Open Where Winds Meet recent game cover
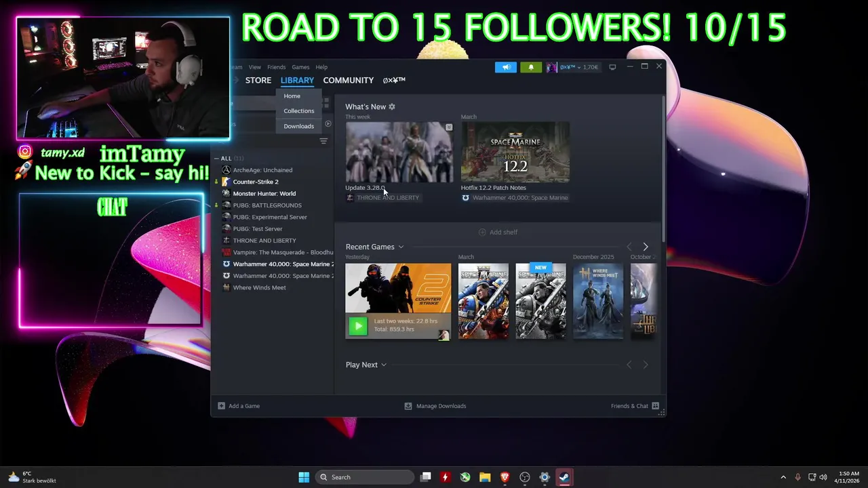Screen dimensions: 868x488 [x=598, y=301]
